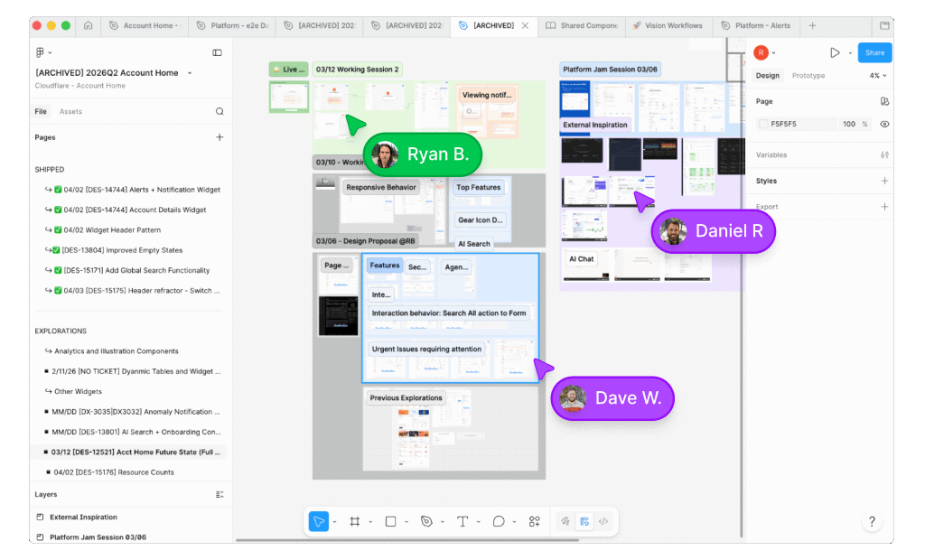Screen dimensions: 925x560
Task: Select the 03/12 Working Session 2 section label
Action: [x=357, y=69]
